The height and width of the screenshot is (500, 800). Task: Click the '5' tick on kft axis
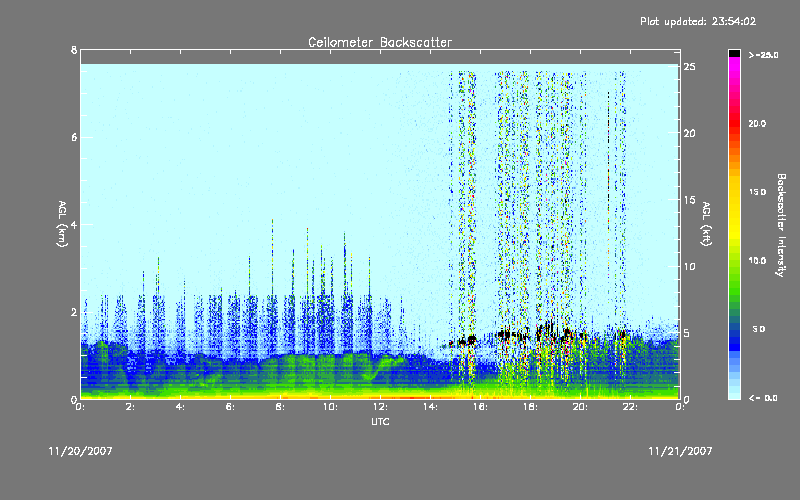(x=687, y=333)
